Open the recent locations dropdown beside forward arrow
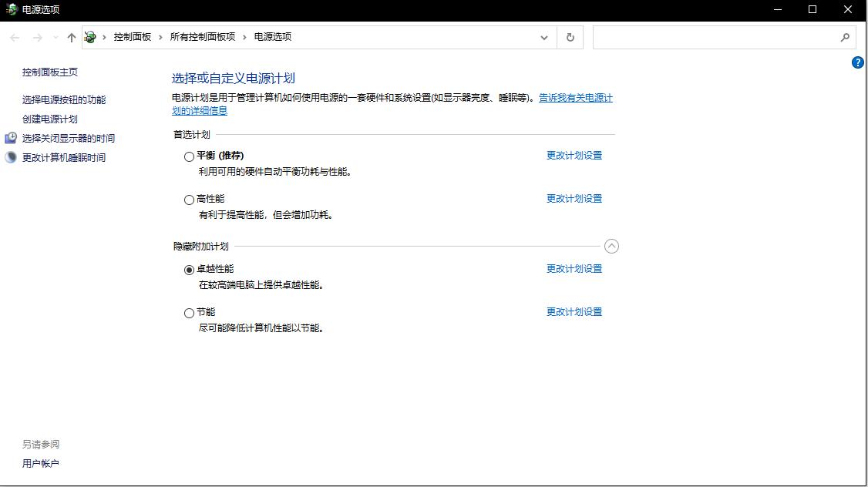Screen dimensions: 868x487 tap(52, 37)
